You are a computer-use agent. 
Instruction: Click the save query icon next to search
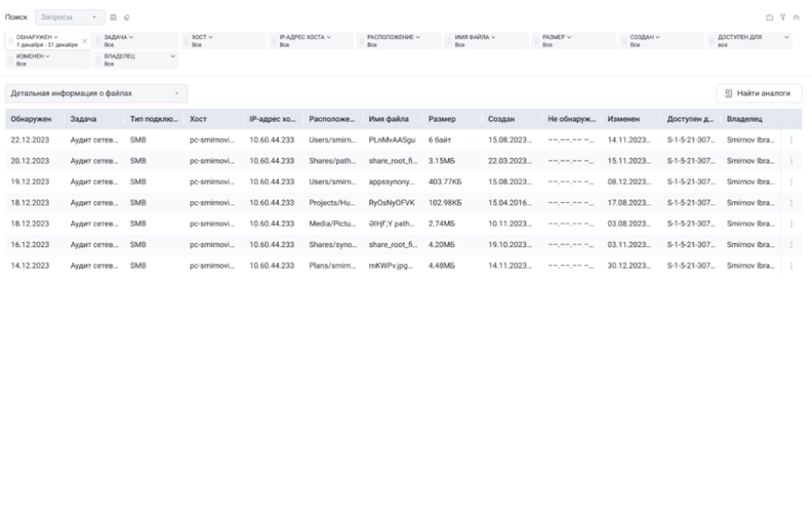click(112, 16)
